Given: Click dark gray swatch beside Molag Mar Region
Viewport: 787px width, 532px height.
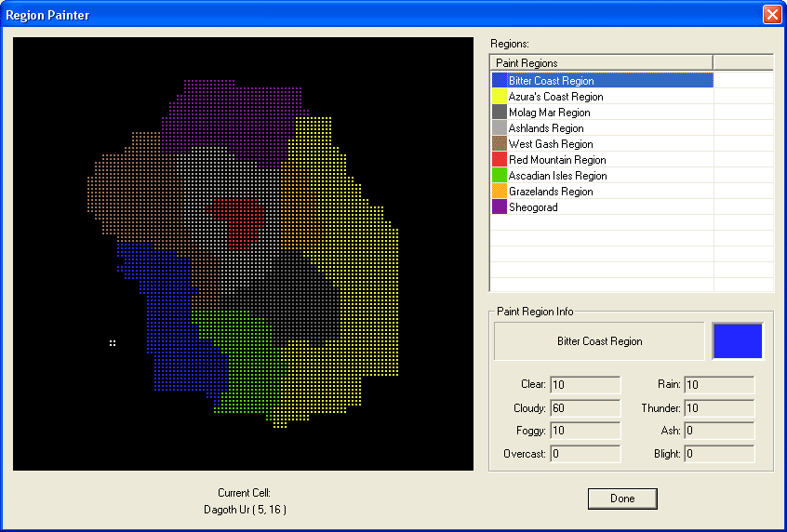Looking at the screenshot, I should 500,112.
